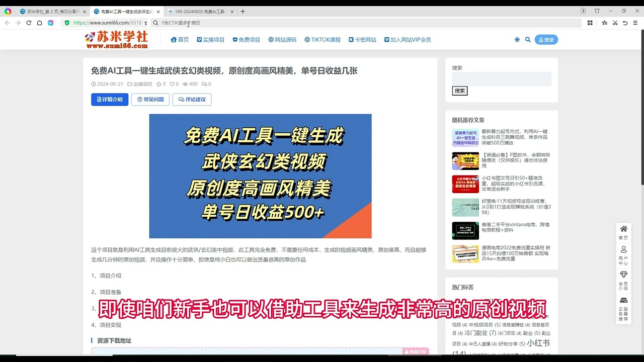Click the browser forward arrow
Viewport: 644px width, 362px height.
pyautogui.click(x=18, y=23)
